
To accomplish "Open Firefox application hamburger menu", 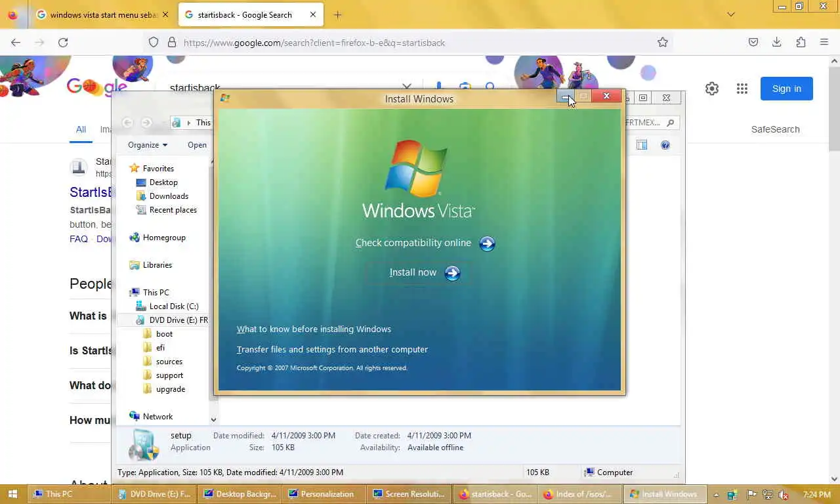I will [x=824, y=43].
